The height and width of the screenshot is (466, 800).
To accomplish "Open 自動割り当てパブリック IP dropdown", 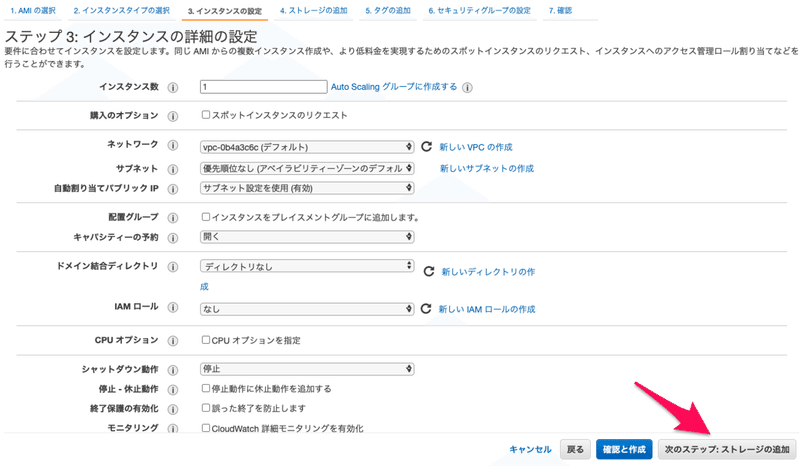I will click(x=307, y=188).
